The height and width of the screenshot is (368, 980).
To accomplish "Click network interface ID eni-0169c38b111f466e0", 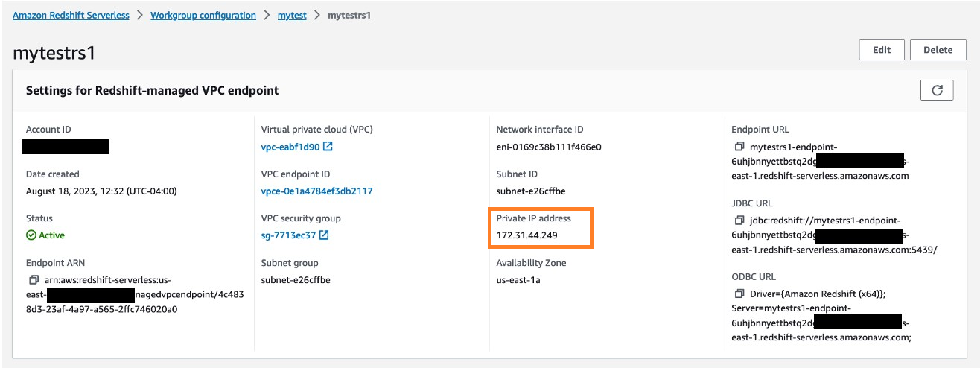I will (x=548, y=147).
